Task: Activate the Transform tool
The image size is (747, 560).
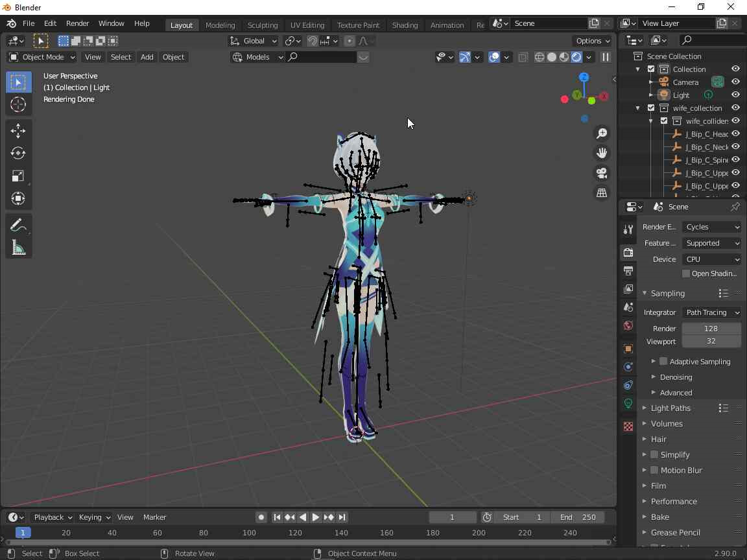Action: coord(18,198)
